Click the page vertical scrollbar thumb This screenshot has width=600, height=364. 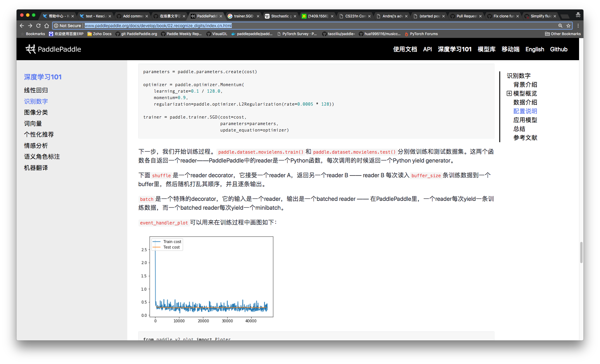581,252
